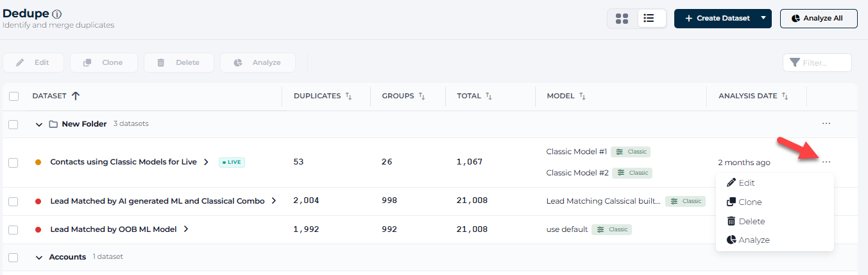Expand chevron for Lead Matched by OOB ML Model

pyautogui.click(x=186, y=229)
